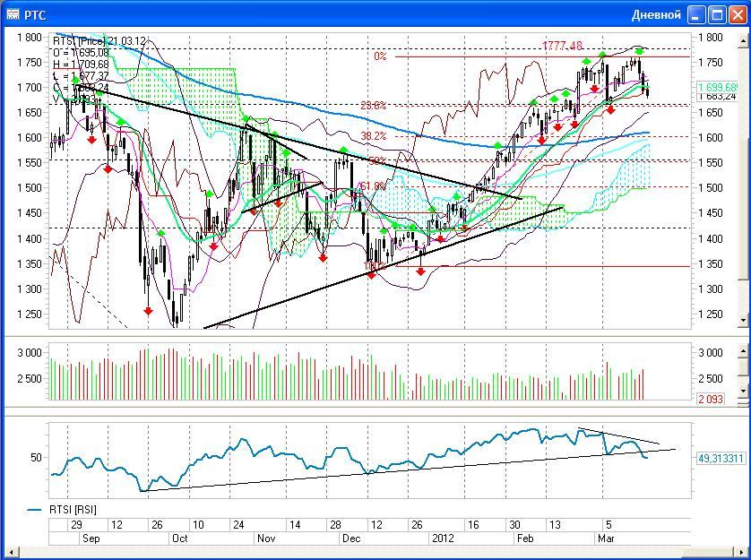This screenshot has height=560, width=751.
Task: Click '1 800' on the left price axis
Action: [29, 38]
